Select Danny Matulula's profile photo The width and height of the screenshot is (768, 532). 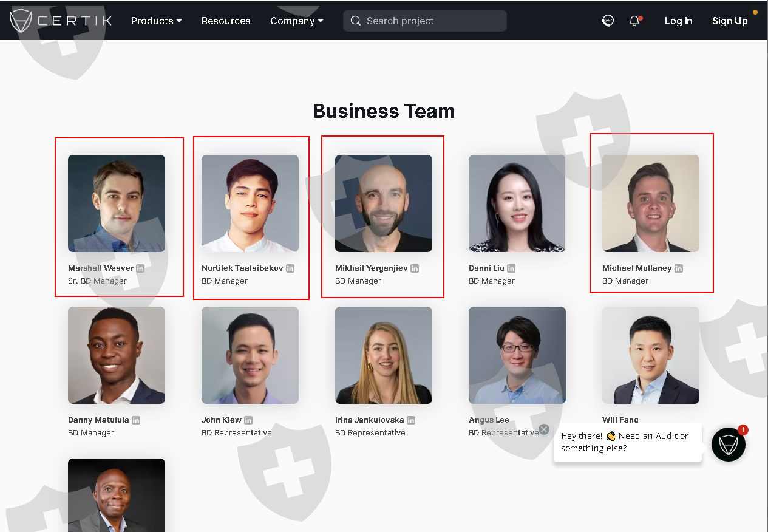click(117, 355)
